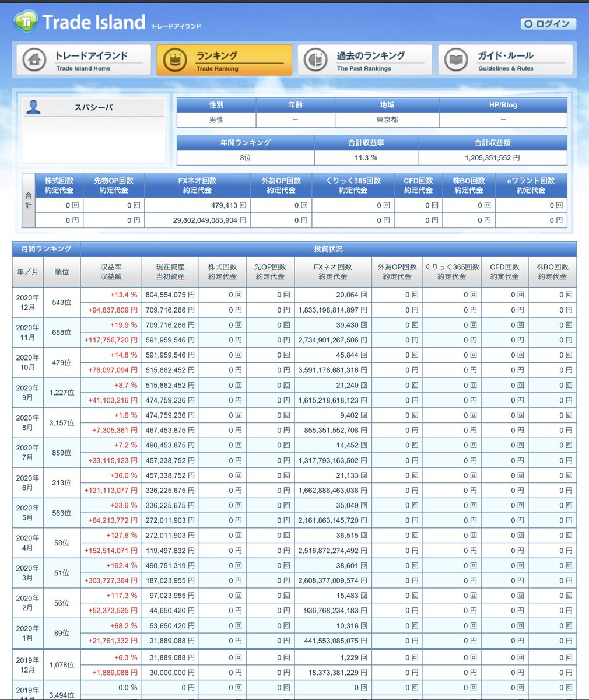Screen dimensions: 589x700
Task: Click the user avatar icon beside スパシーバ
Action: point(34,107)
